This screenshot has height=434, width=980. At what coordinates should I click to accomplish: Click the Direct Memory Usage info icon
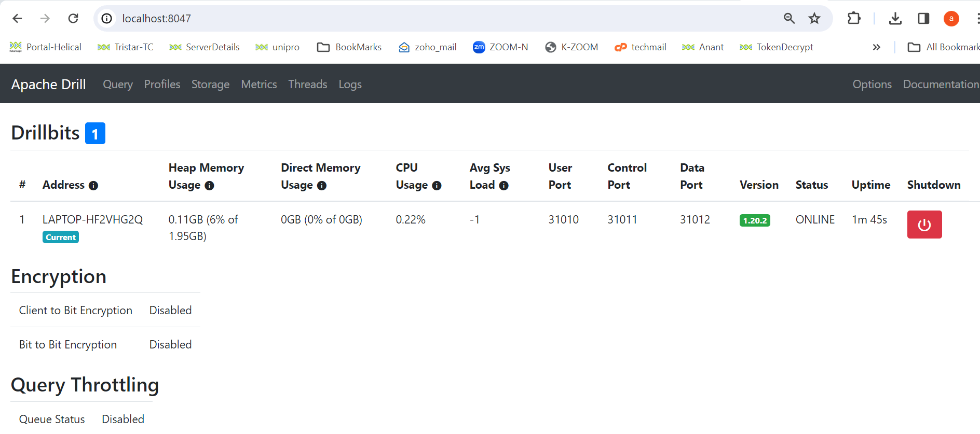click(x=322, y=186)
